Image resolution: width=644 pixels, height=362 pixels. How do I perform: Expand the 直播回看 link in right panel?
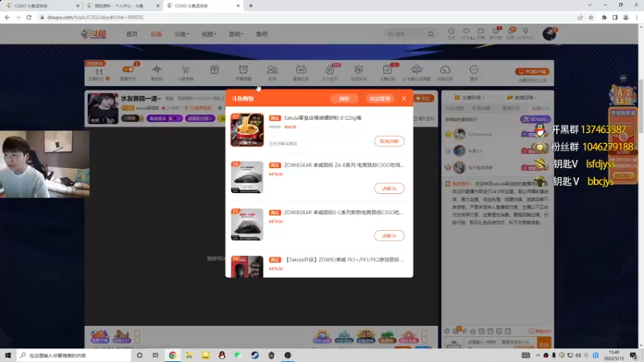pos(522,97)
